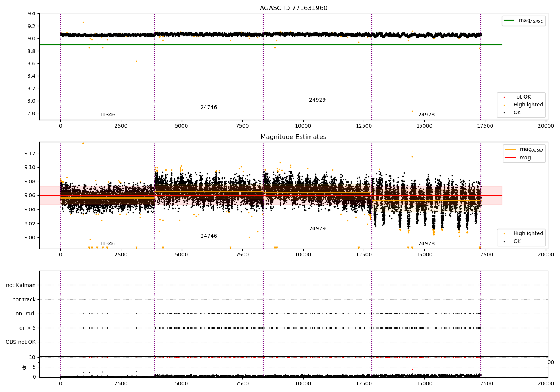Click the 12500 x-tick of Magnitude Estimates plot
This screenshot has width=560, height=392.
click(x=364, y=255)
